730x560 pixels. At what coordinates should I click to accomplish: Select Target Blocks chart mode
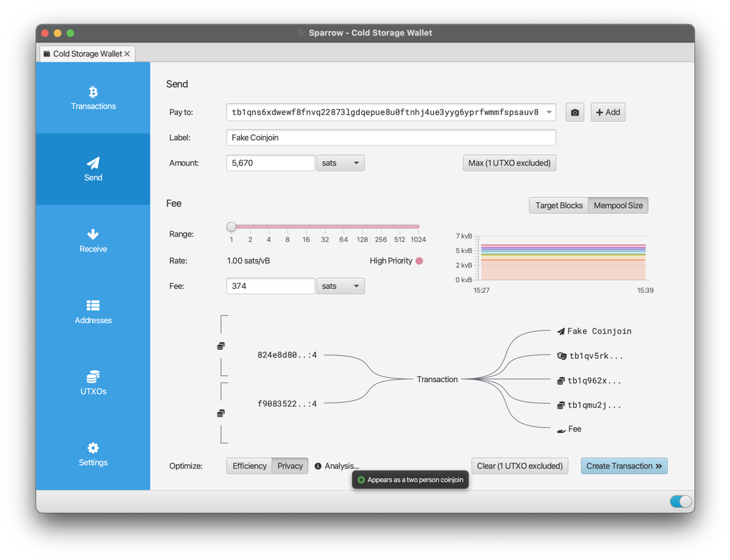(x=559, y=205)
